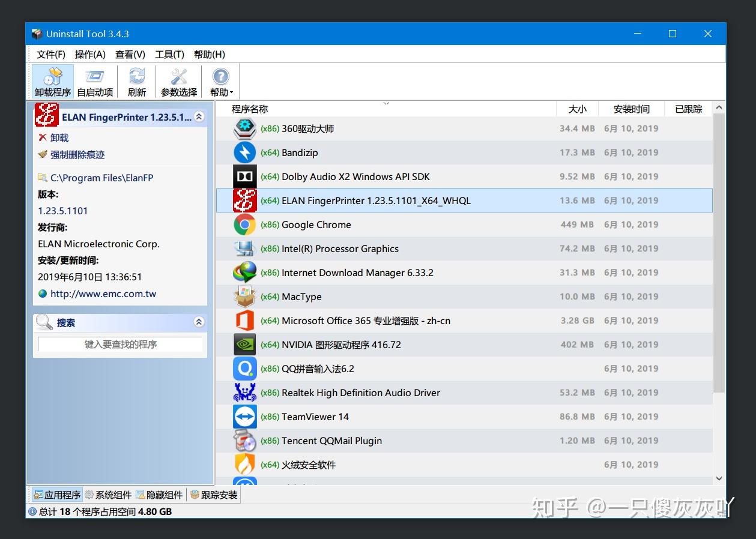Viewport: 756px width, 539px height.
Task: Select Tencent QQMail Plugin name text
Action: tap(331, 441)
